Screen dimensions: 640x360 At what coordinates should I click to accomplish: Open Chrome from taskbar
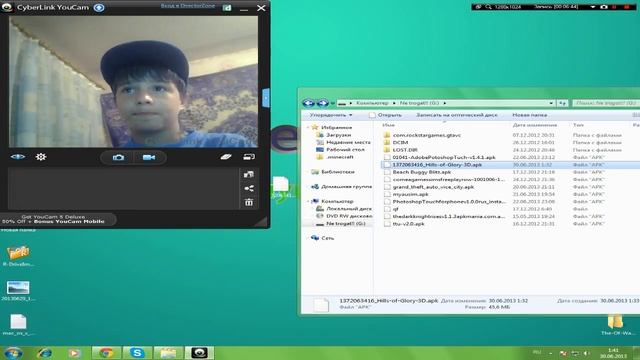pyautogui.click(x=106, y=353)
